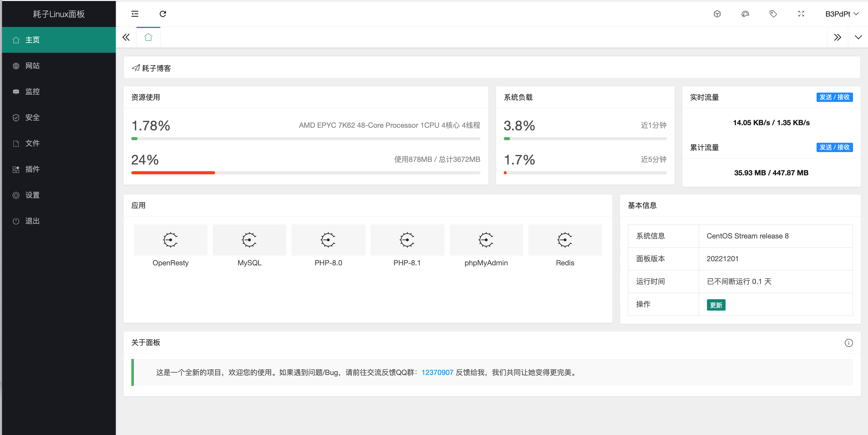Screen dimensions: 868x435
Task: Click the 14.05 KB/s / 1.35 KB/s value
Action: point(771,122)
